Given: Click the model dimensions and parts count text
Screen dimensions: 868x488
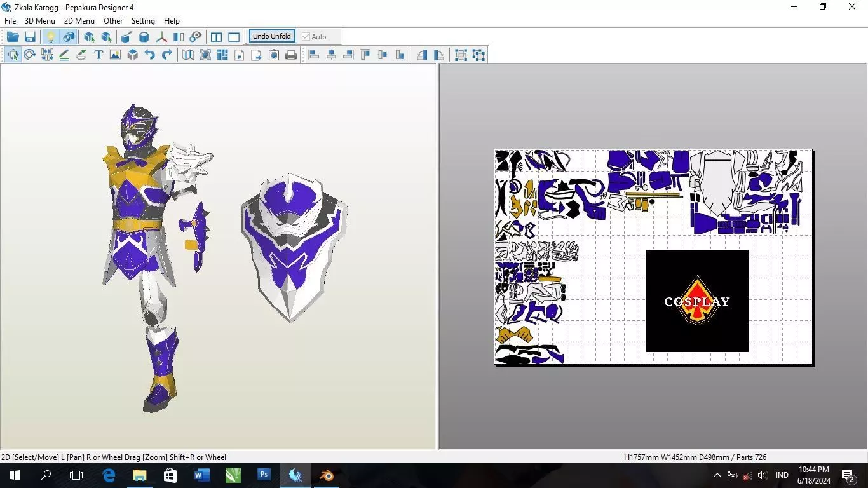Looking at the screenshot, I should click(x=695, y=457).
